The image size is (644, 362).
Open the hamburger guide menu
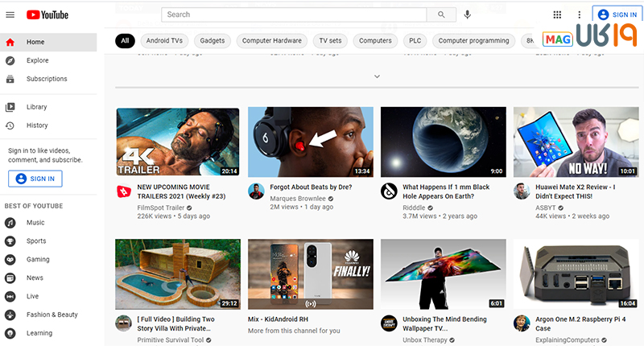click(10, 14)
